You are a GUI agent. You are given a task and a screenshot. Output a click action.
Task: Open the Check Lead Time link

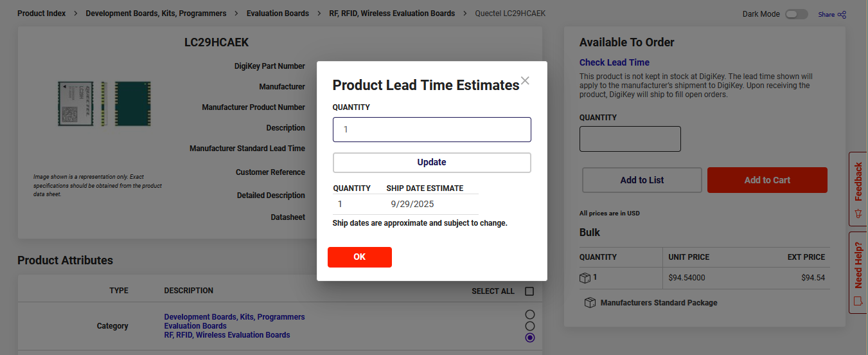[614, 62]
